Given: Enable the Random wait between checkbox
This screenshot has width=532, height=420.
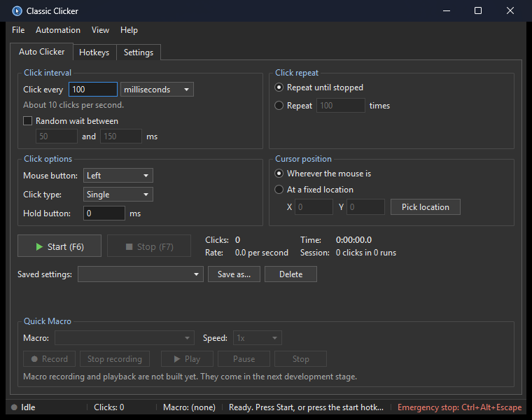Looking at the screenshot, I should click(x=27, y=121).
